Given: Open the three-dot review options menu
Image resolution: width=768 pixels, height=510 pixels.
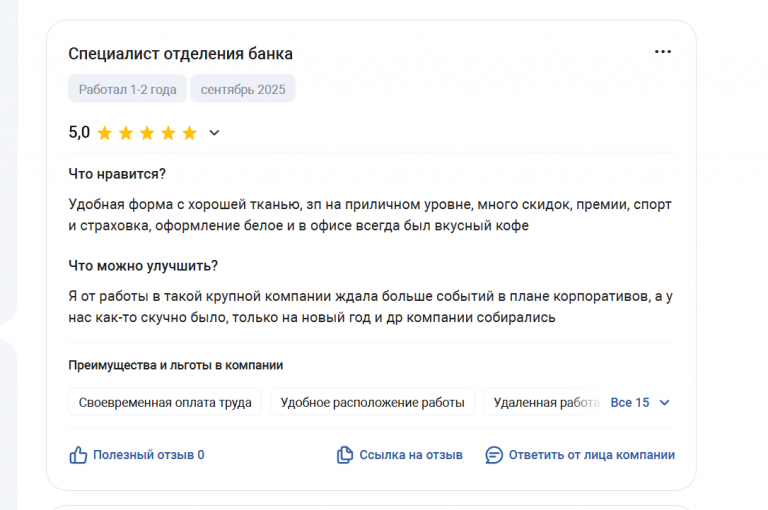Looking at the screenshot, I should pos(663,52).
